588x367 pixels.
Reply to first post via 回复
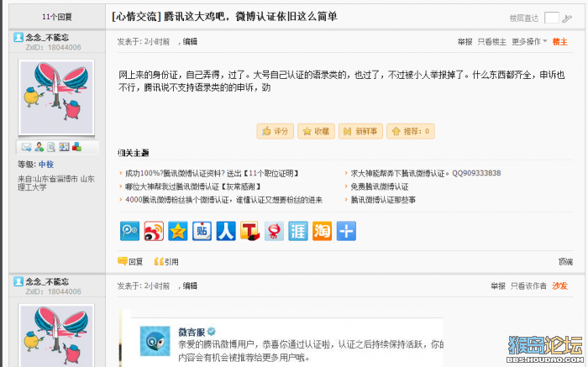click(130, 262)
